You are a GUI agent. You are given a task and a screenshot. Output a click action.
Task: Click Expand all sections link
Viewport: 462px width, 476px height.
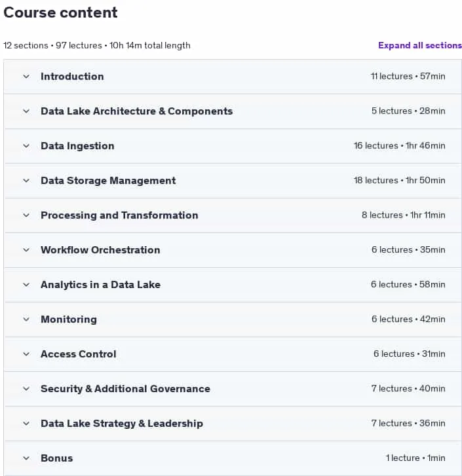(420, 46)
